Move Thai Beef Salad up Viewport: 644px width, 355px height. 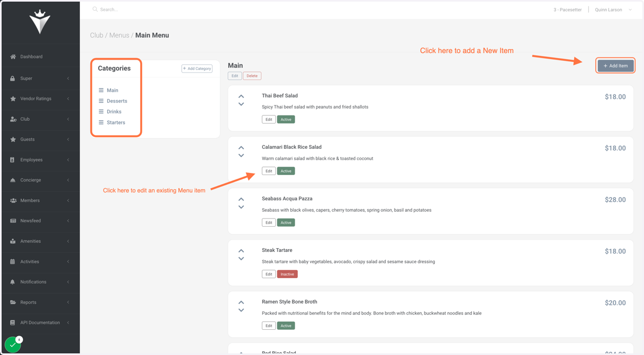click(241, 96)
